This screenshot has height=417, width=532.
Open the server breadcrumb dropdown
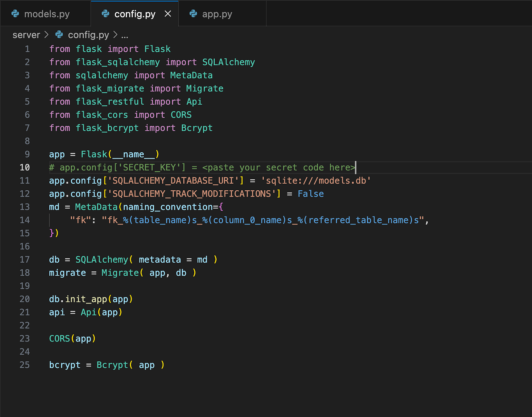(26, 34)
